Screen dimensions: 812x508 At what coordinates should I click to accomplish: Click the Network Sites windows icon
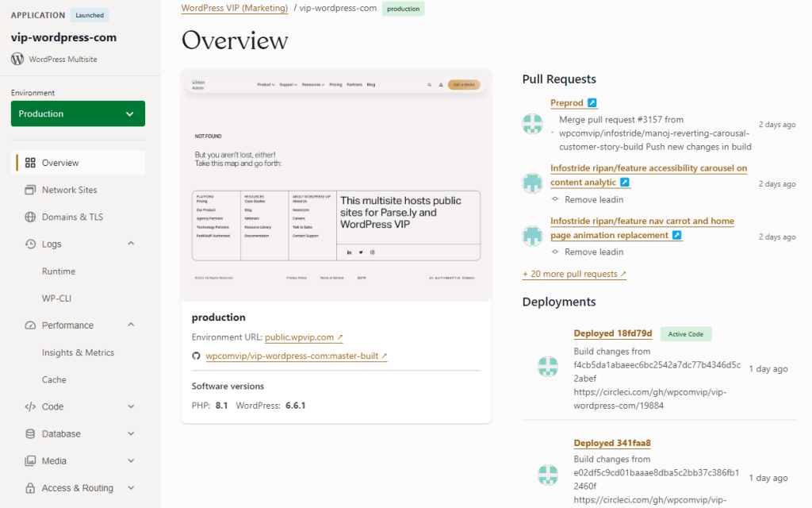(30, 190)
